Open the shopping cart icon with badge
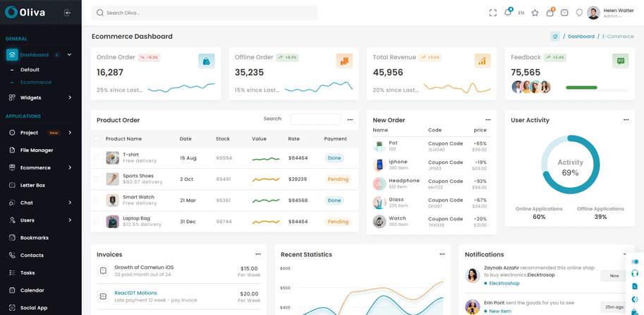This screenshot has width=644, height=315. point(550,13)
